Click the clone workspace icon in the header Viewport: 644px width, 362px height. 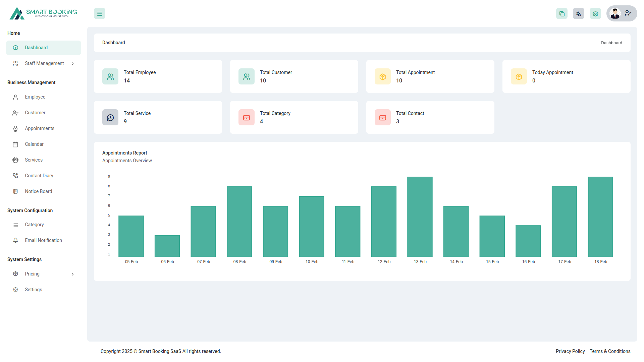coord(562,13)
